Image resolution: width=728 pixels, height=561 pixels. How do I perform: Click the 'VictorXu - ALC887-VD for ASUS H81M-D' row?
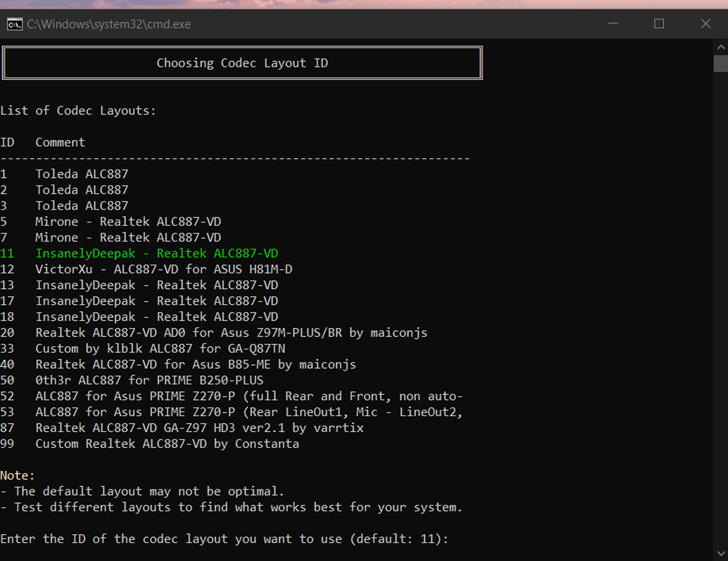point(146,269)
